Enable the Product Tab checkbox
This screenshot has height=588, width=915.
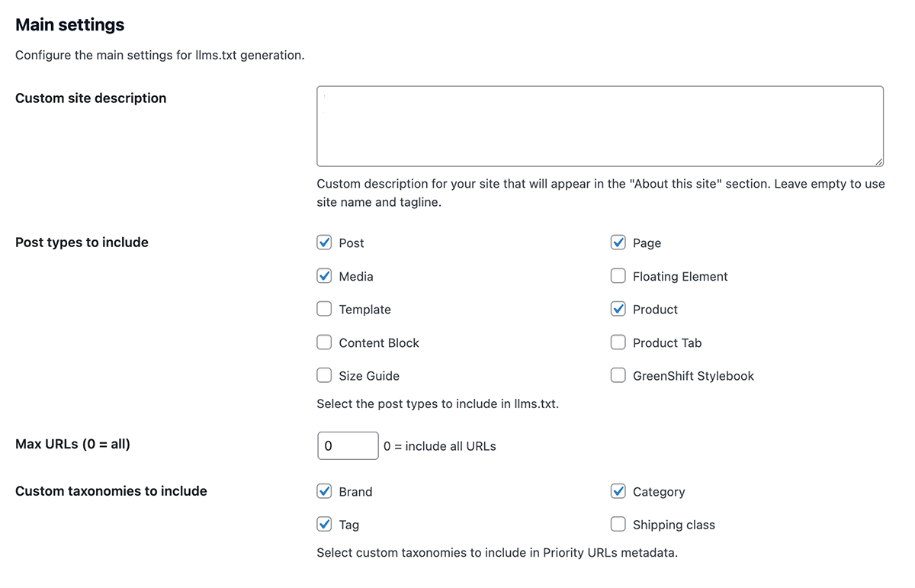coord(618,342)
